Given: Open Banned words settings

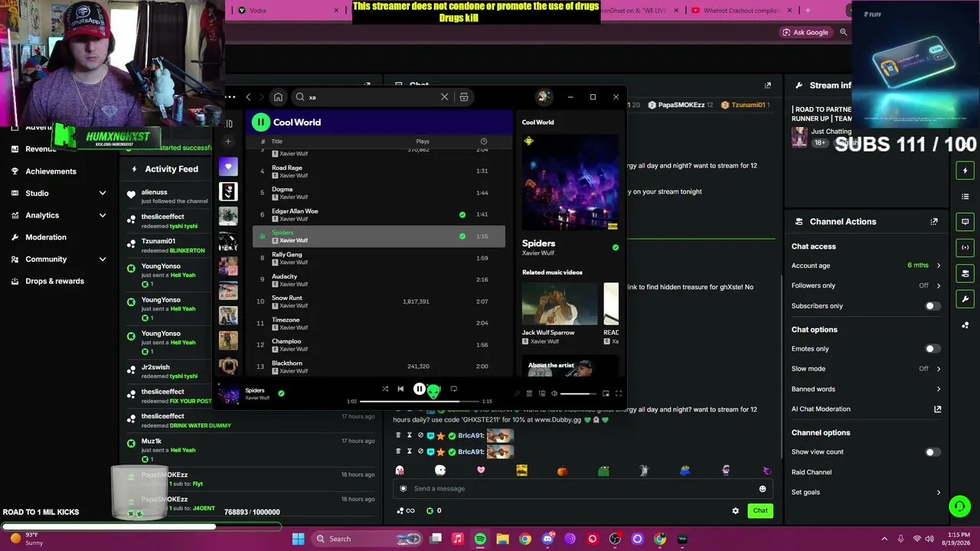Looking at the screenshot, I should (x=866, y=389).
